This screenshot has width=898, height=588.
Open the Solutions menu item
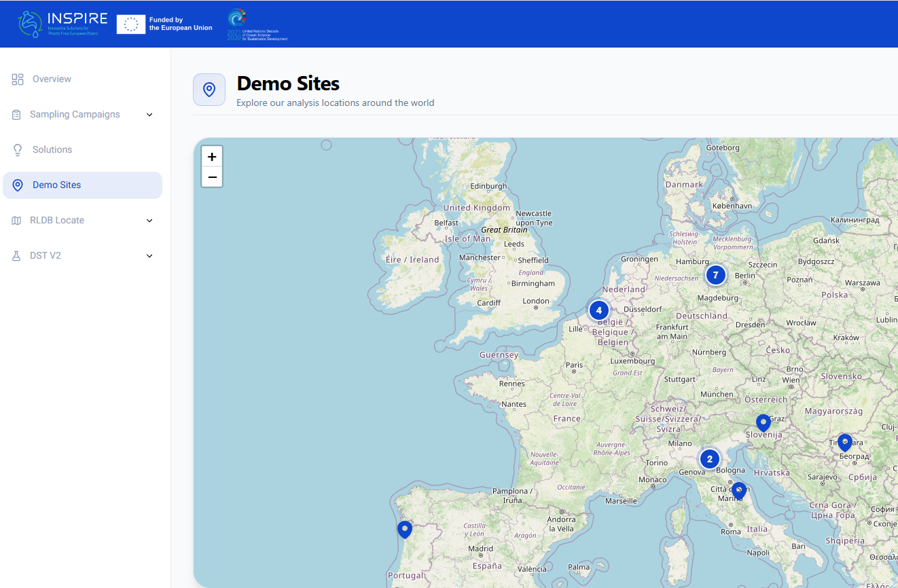tap(82, 150)
